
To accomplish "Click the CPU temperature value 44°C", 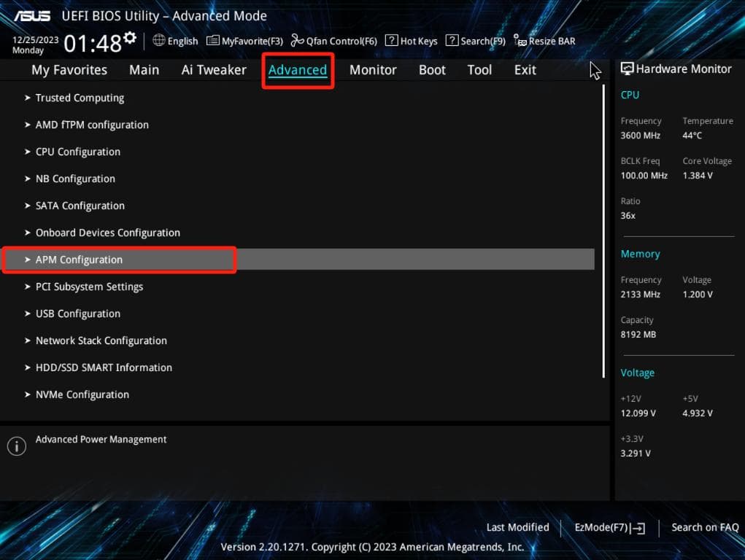I will pos(692,136).
